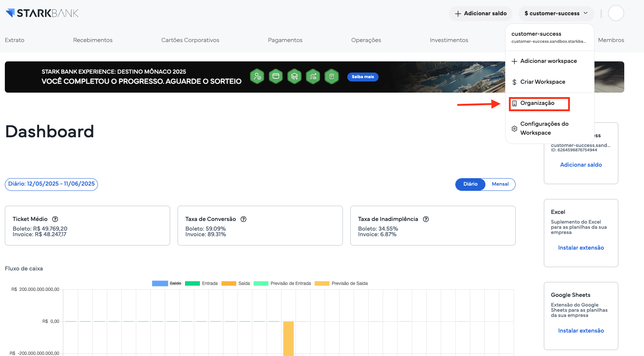Toggle Saída series orange swatch
The image size is (644, 356).
(x=229, y=283)
